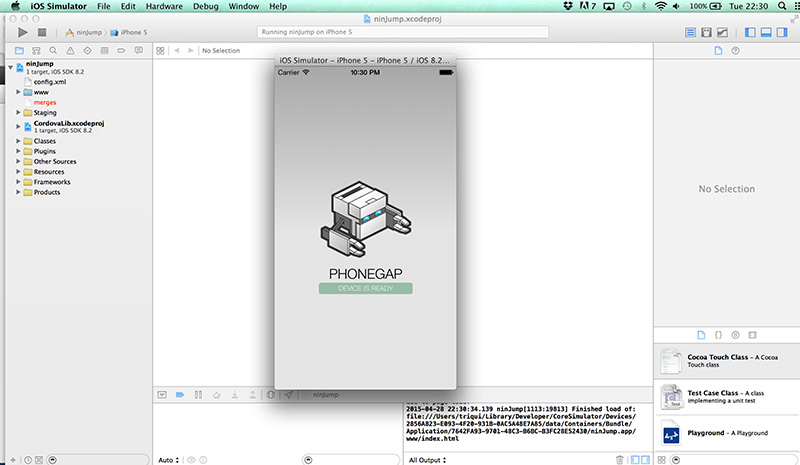This screenshot has height=465, width=800.
Task: Toggle the console pane button
Action: point(645,459)
